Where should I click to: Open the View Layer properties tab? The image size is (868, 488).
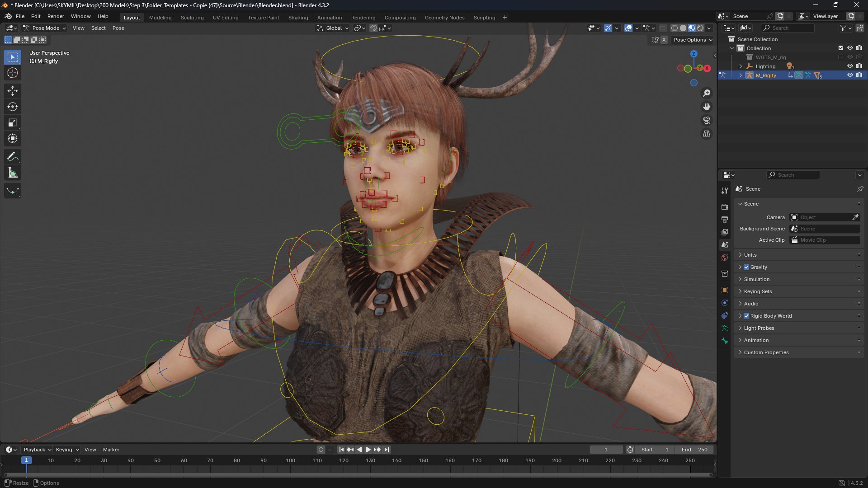click(725, 232)
